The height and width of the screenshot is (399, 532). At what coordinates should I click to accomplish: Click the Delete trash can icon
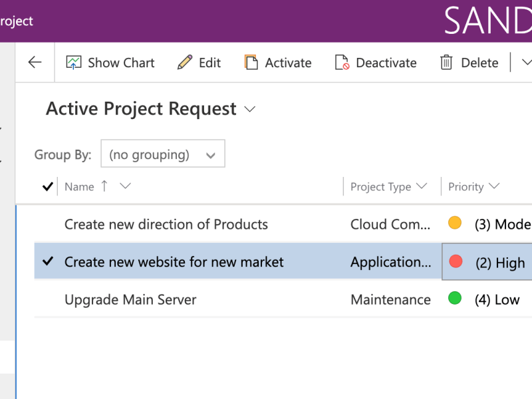click(446, 63)
